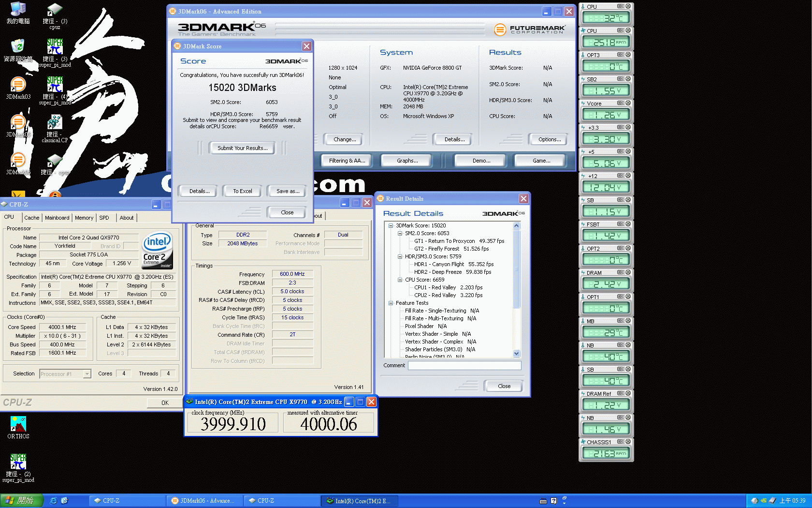Click OK button in CPU-Z window
This screenshot has width=812, height=508.
pyautogui.click(x=165, y=403)
